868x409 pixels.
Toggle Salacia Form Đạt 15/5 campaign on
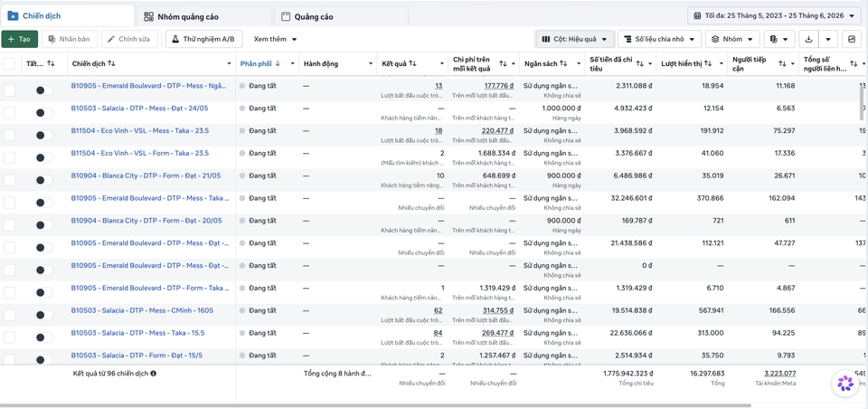tap(43, 359)
